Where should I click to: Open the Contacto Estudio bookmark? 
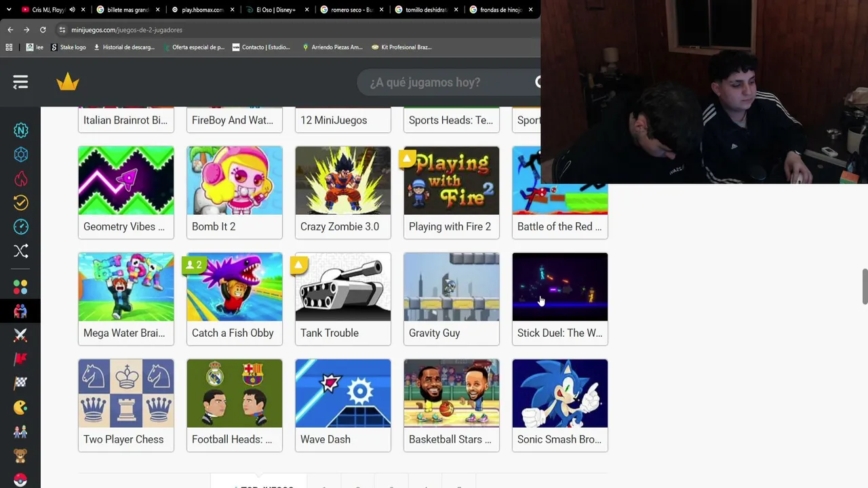[x=261, y=47]
